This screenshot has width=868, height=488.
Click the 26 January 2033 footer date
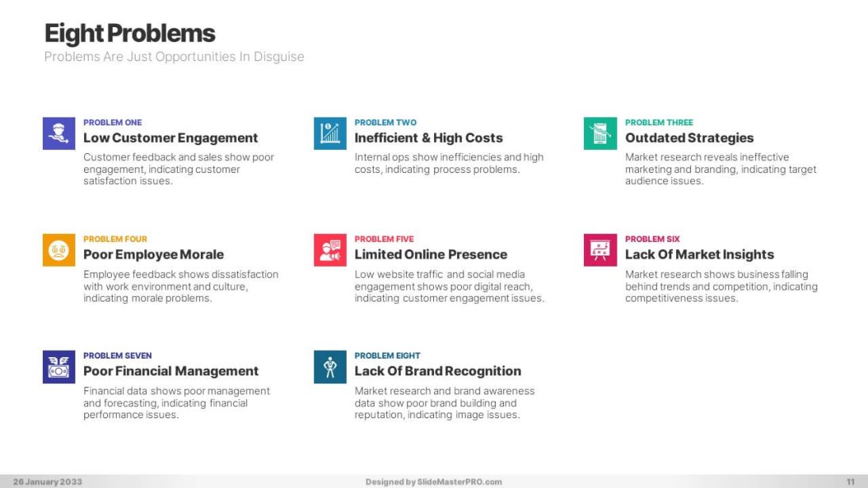click(47, 482)
